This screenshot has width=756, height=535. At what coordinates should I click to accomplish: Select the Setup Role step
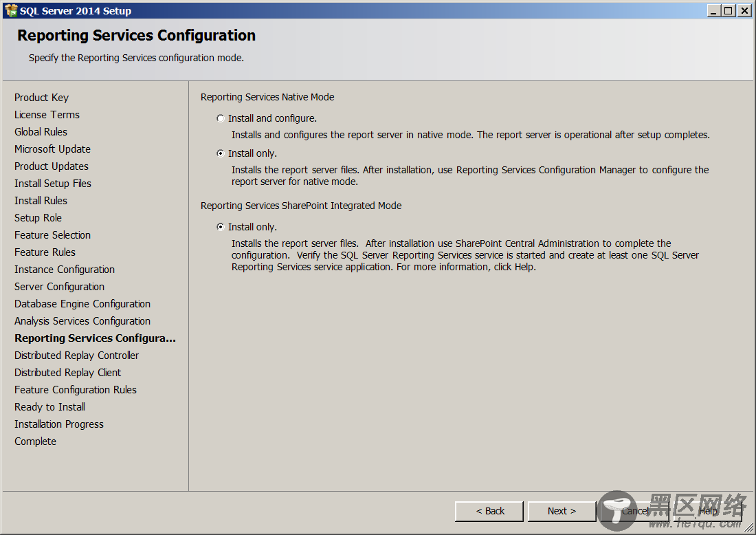point(38,218)
